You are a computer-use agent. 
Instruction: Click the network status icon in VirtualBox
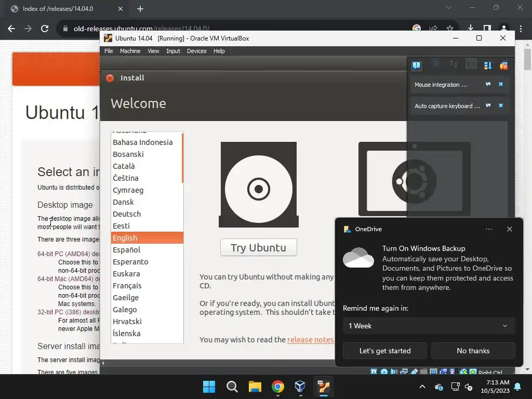pyautogui.click(x=404, y=372)
